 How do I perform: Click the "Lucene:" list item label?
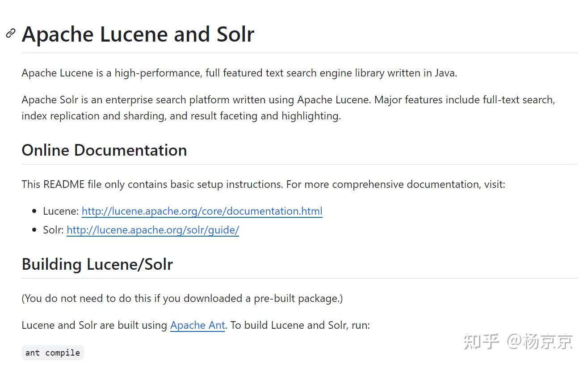[61, 211]
